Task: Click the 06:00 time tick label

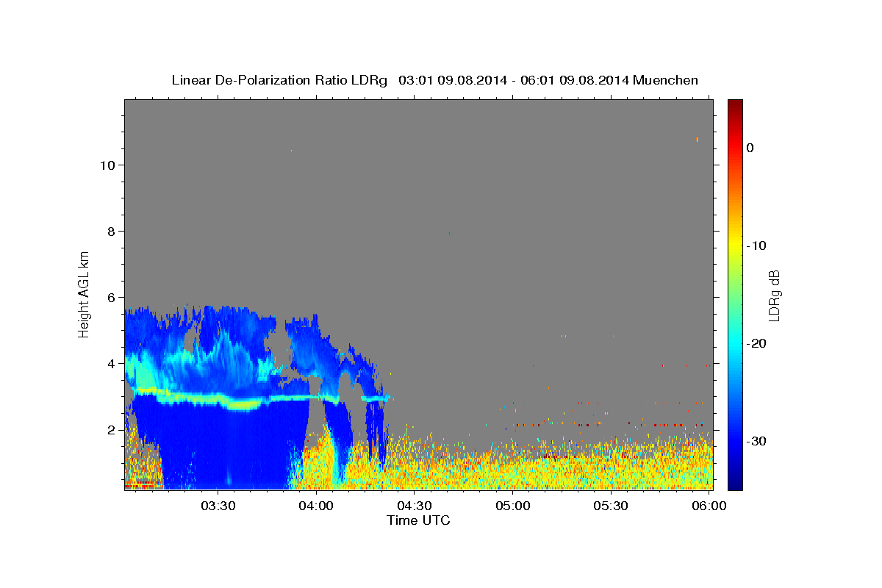Action: (709, 506)
